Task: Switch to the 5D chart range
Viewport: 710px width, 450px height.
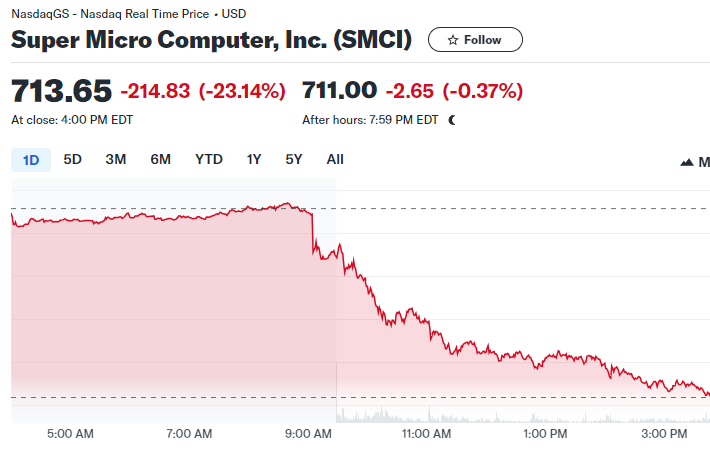Action: [x=72, y=159]
